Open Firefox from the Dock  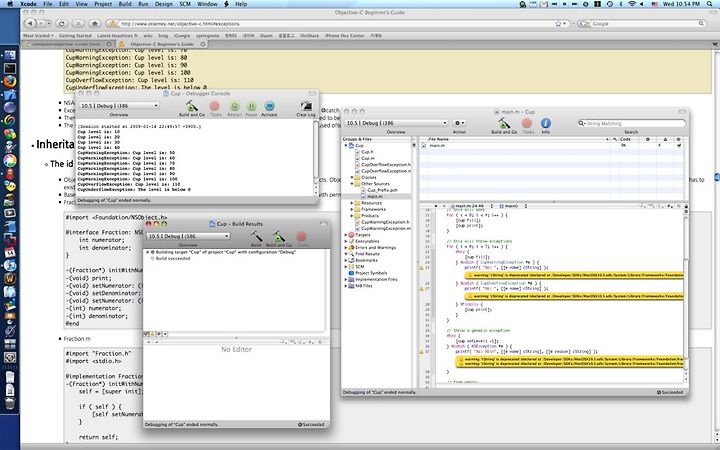click(10, 81)
